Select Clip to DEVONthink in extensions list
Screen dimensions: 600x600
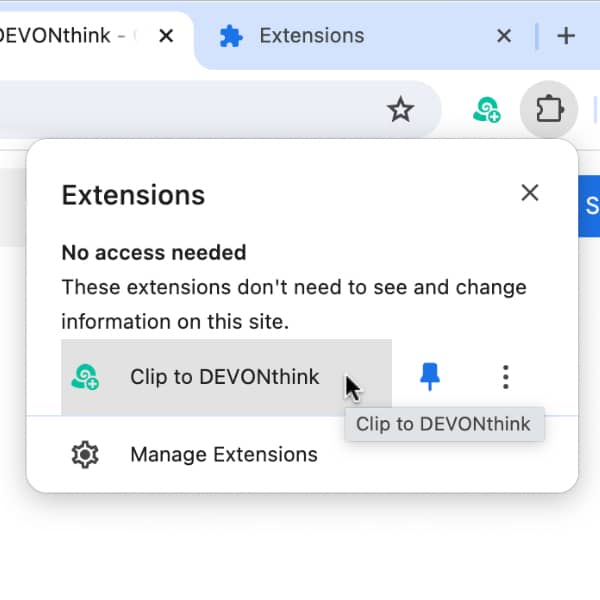click(x=227, y=377)
